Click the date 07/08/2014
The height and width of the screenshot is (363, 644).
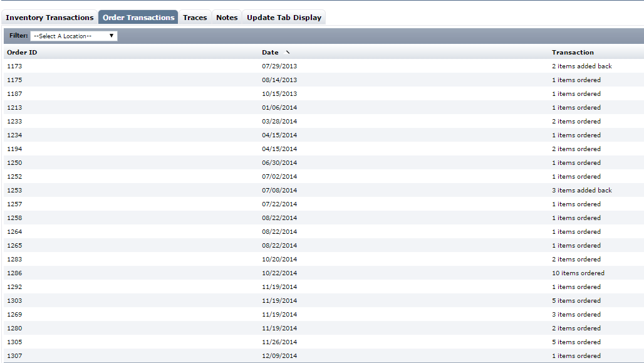coord(279,190)
